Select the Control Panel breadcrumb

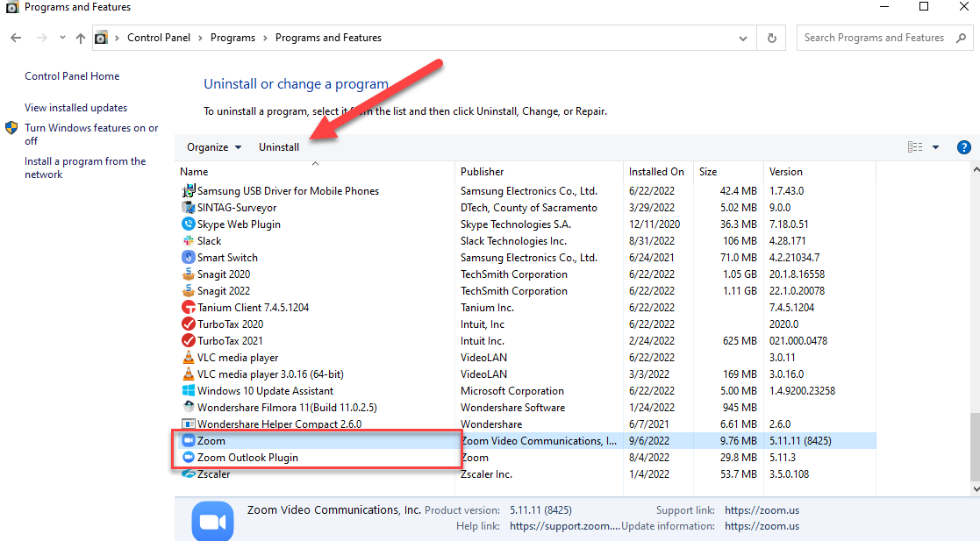tap(159, 38)
